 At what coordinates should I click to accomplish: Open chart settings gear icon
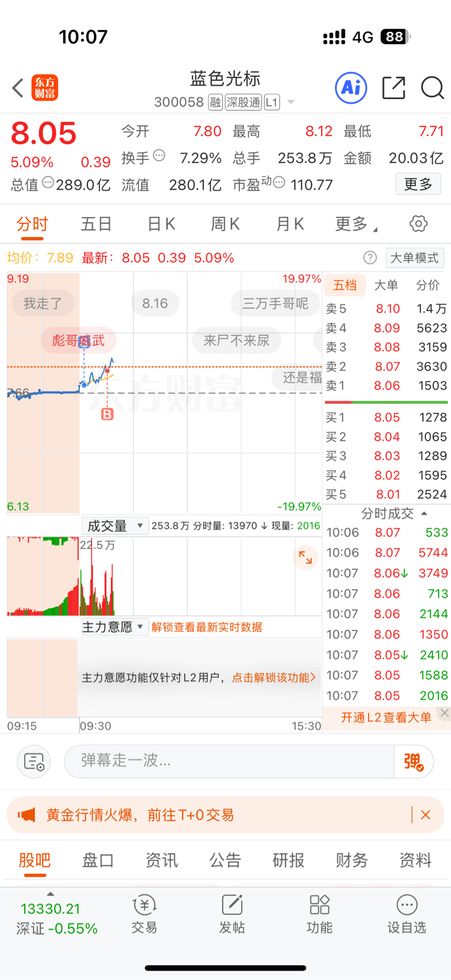coord(418,224)
